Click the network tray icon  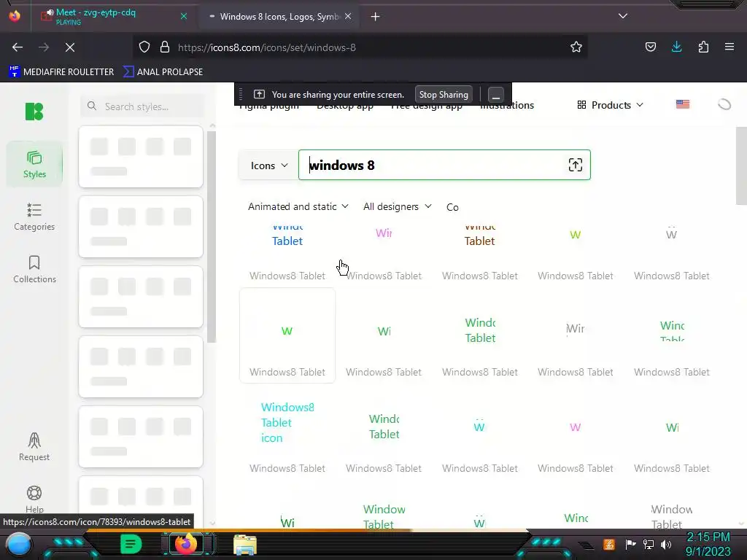pos(648,544)
